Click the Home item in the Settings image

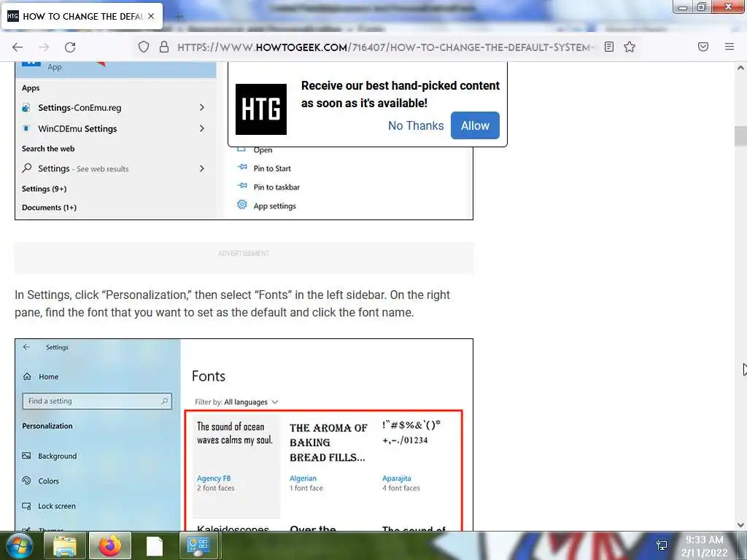[49, 377]
